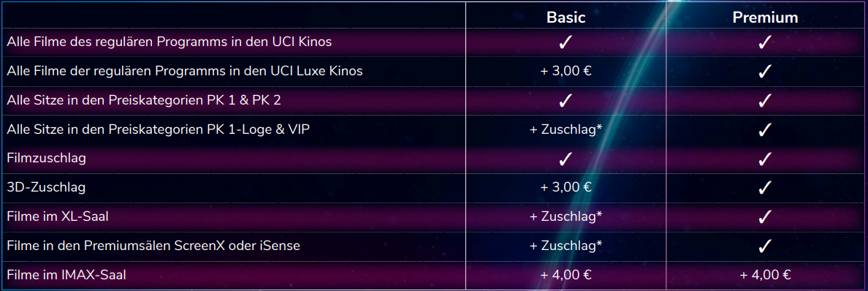Click the 3D-Zuschlag row label
Viewport: 868px width, 291px height.
(47, 188)
